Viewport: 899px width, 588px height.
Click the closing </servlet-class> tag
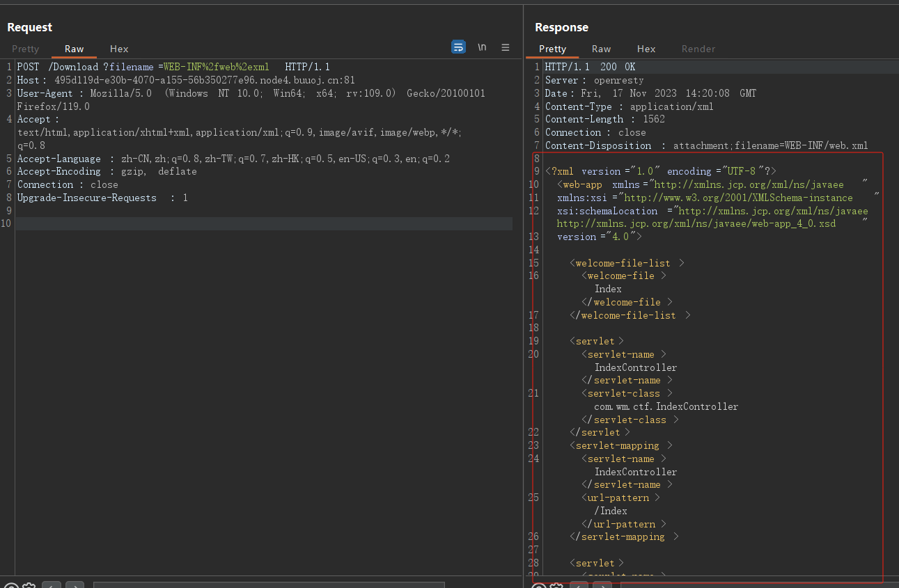click(x=630, y=420)
